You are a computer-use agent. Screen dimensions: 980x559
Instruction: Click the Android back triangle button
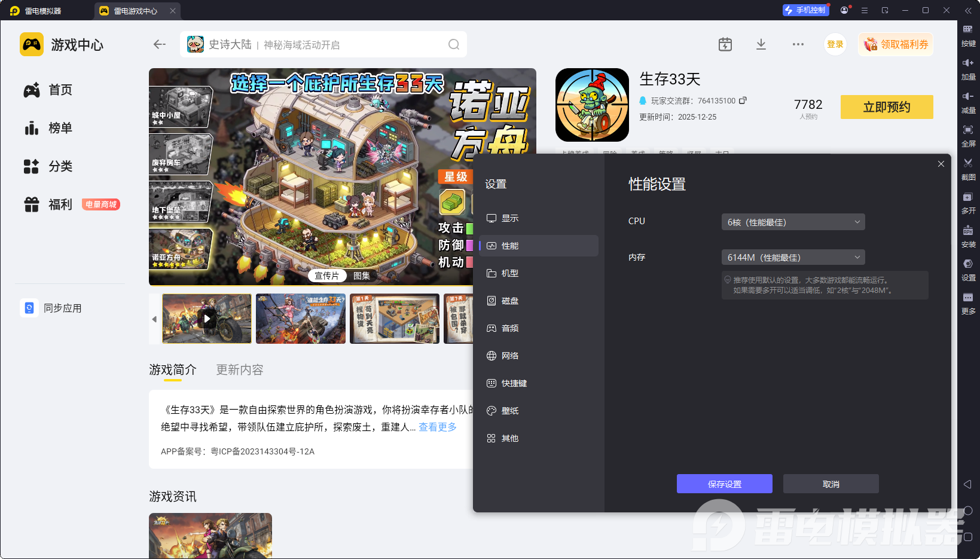click(x=968, y=484)
